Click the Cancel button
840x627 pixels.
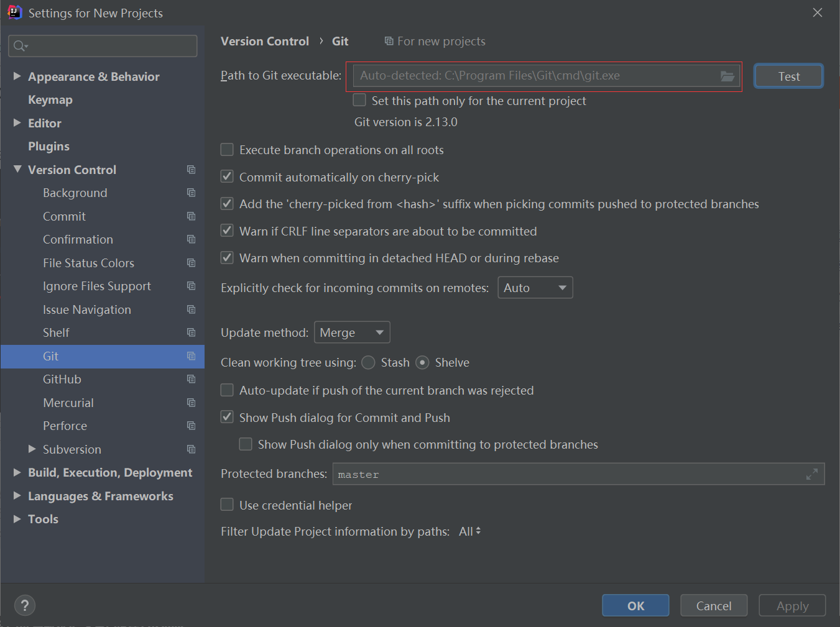[x=714, y=605]
